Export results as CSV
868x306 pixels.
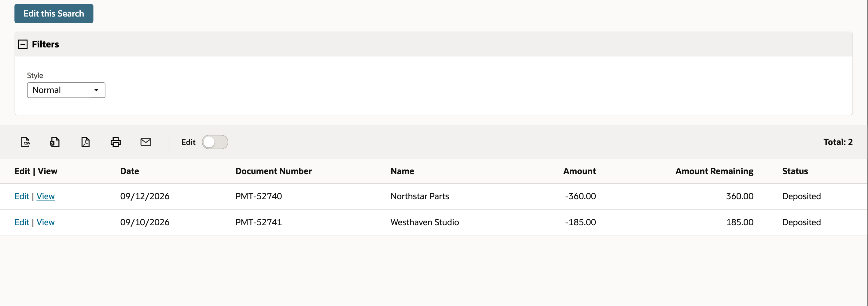click(x=26, y=142)
